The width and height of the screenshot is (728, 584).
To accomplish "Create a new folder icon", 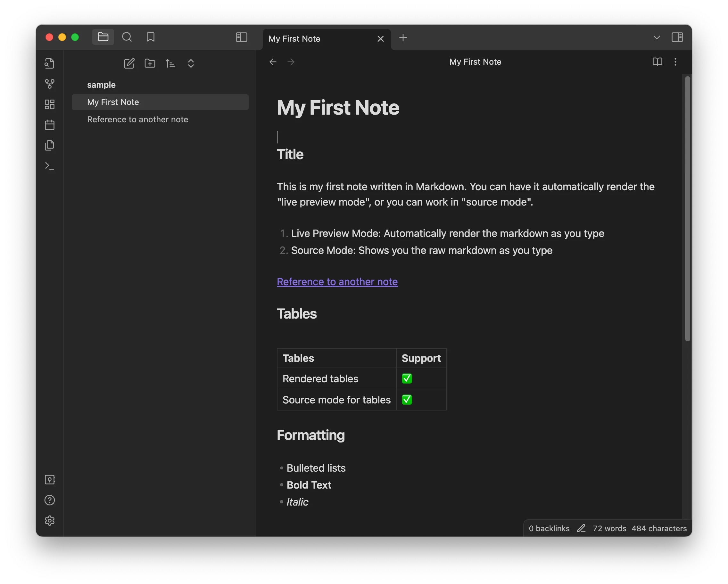I will click(150, 63).
